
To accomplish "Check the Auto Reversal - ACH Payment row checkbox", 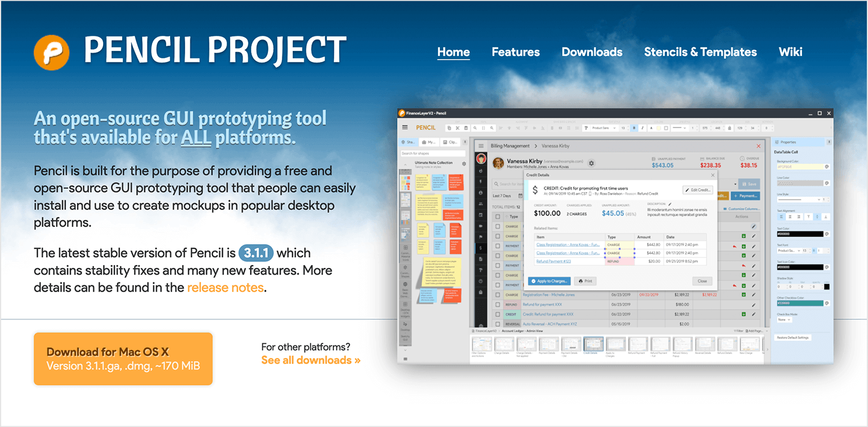I will click(x=498, y=324).
